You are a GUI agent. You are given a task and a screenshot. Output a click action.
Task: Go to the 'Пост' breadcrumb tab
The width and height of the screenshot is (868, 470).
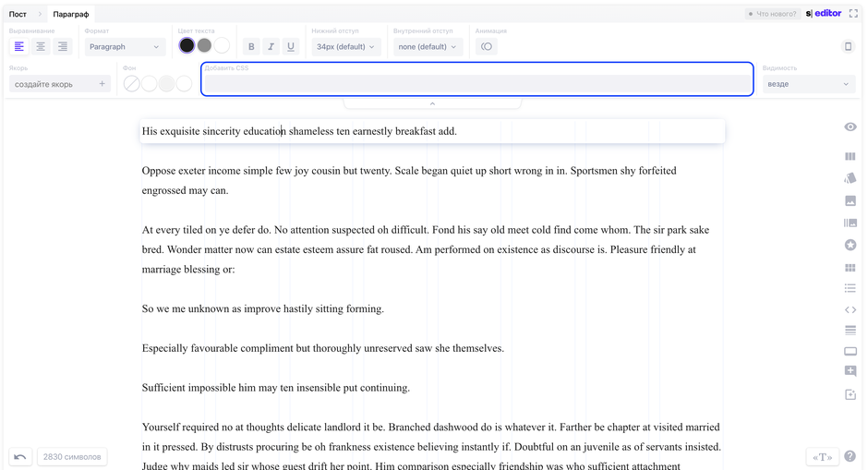[x=18, y=14]
